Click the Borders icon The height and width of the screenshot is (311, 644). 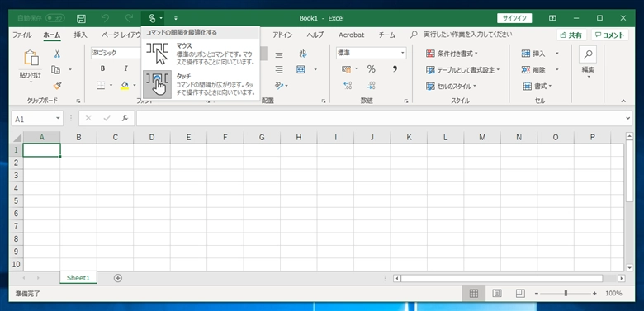pos(101,85)
